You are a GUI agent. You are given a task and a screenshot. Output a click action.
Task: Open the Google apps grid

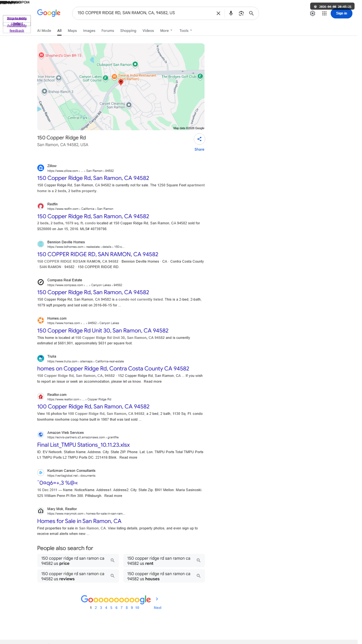(324, 13)
